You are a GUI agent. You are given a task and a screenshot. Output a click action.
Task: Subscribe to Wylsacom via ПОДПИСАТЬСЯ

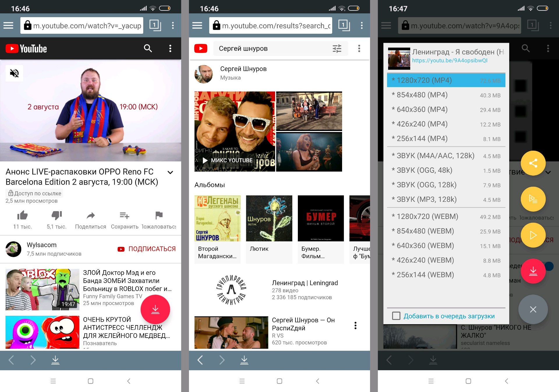146,249
